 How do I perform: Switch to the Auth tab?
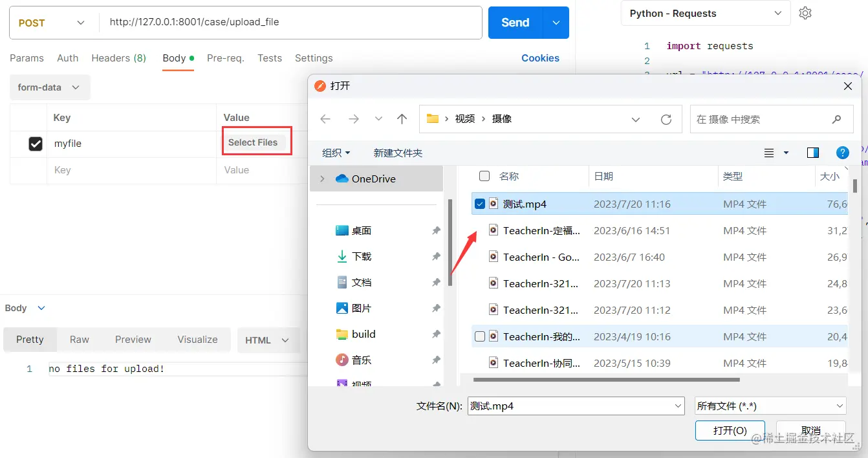(68, 58)
